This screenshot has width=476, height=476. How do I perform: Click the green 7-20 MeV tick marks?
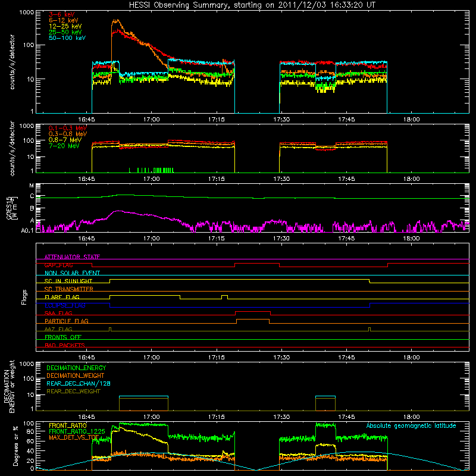click(152, 170)
